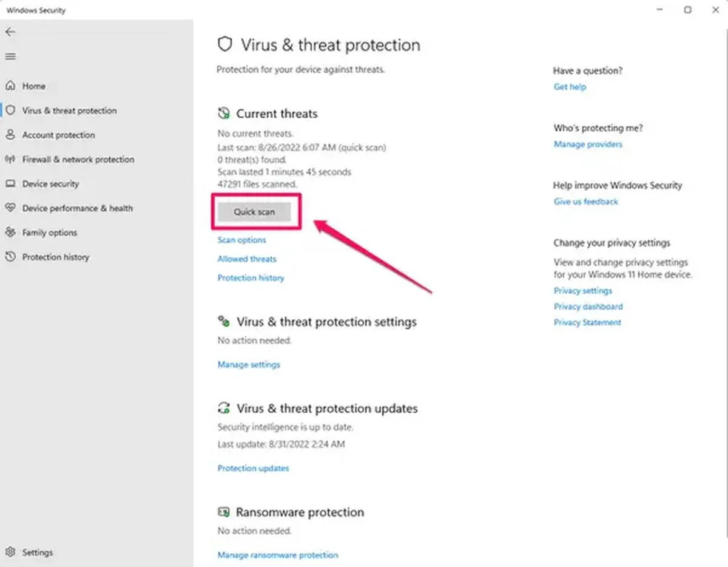Click Manage ransomware protection link
Viewport: 728px width, 567px height.
pos(277,555)
